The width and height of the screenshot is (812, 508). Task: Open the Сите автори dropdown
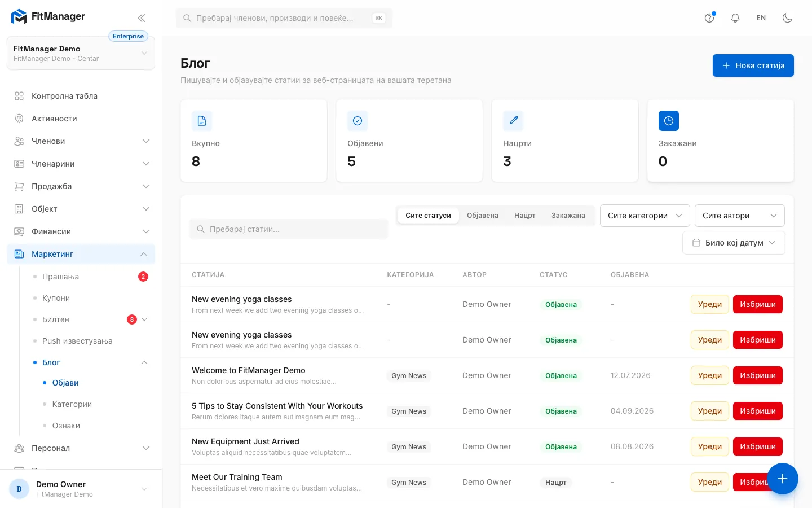click(x=740, y=216)
